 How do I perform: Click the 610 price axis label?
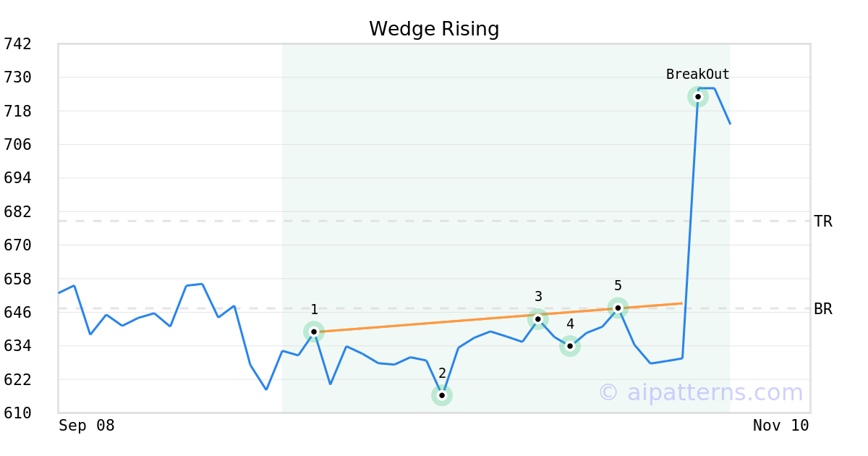(x=18, y=413)
